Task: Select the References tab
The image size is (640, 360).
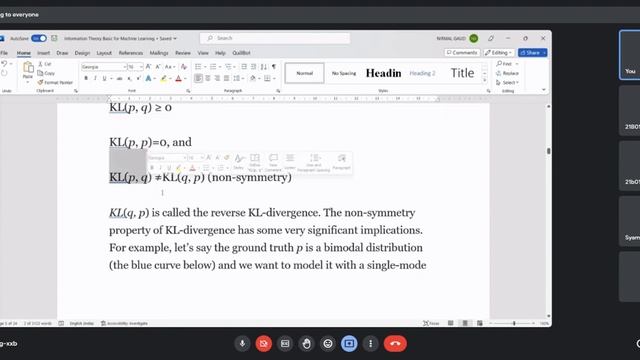Action: pos(131,53)
